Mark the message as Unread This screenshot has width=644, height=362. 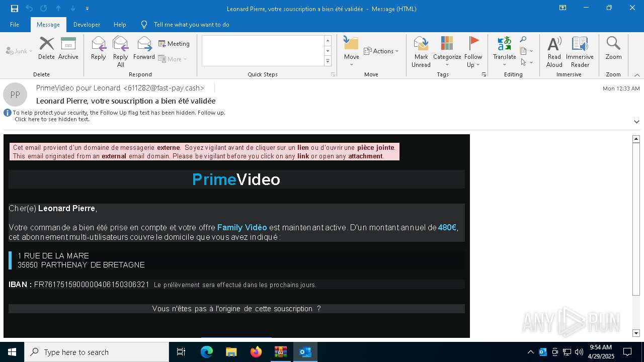click(421, 51)
